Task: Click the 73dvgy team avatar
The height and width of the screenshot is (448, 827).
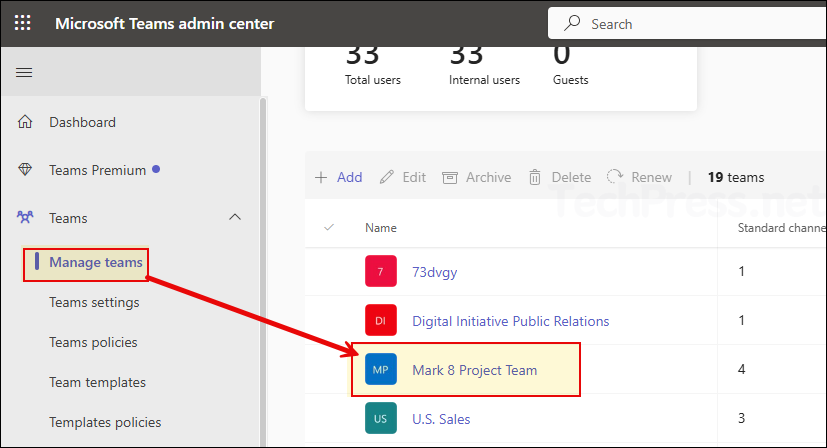Action: point(381,271)
